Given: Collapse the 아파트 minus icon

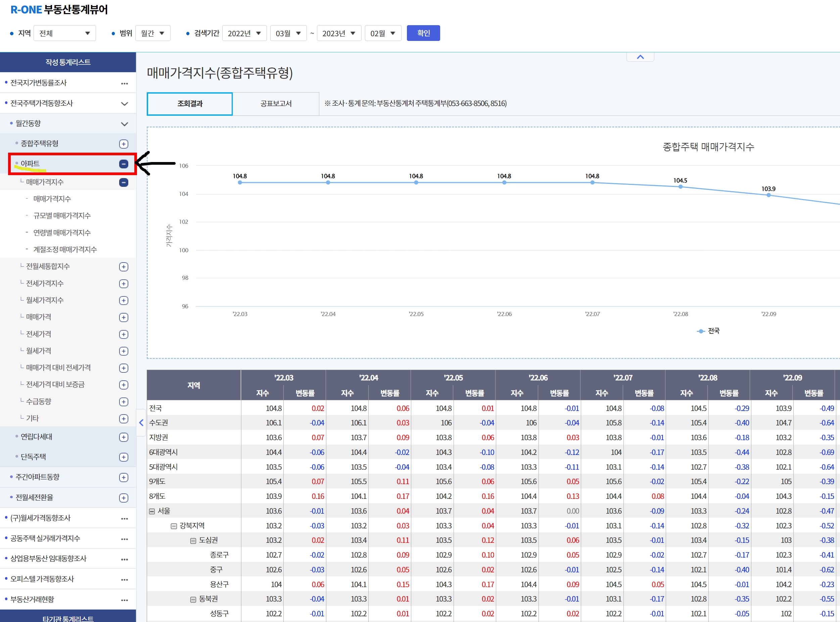Looking at the screenshot, I should 124,164.
